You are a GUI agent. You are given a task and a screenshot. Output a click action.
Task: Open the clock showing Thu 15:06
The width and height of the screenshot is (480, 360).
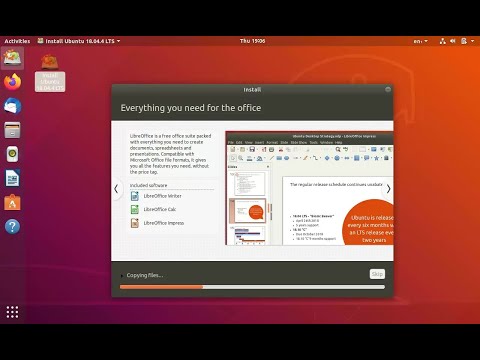click(x=252, y=41)
